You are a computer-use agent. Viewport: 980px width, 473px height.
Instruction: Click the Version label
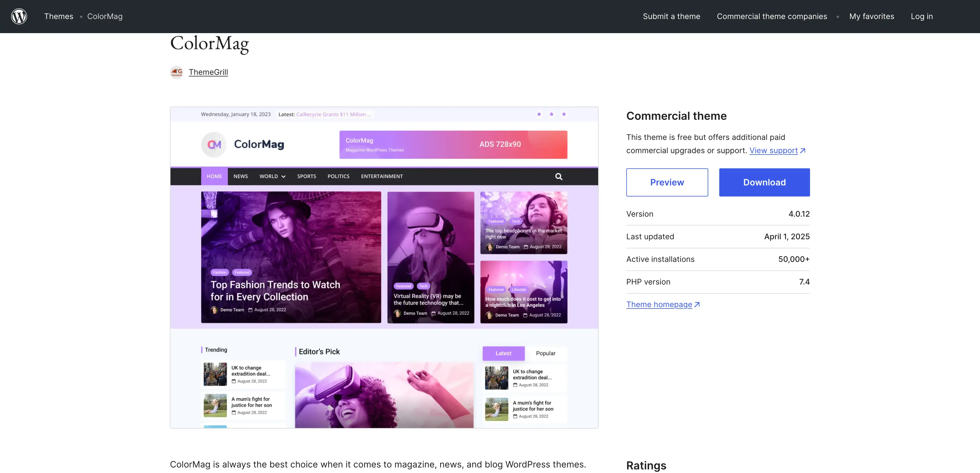(x=640, y=214)
